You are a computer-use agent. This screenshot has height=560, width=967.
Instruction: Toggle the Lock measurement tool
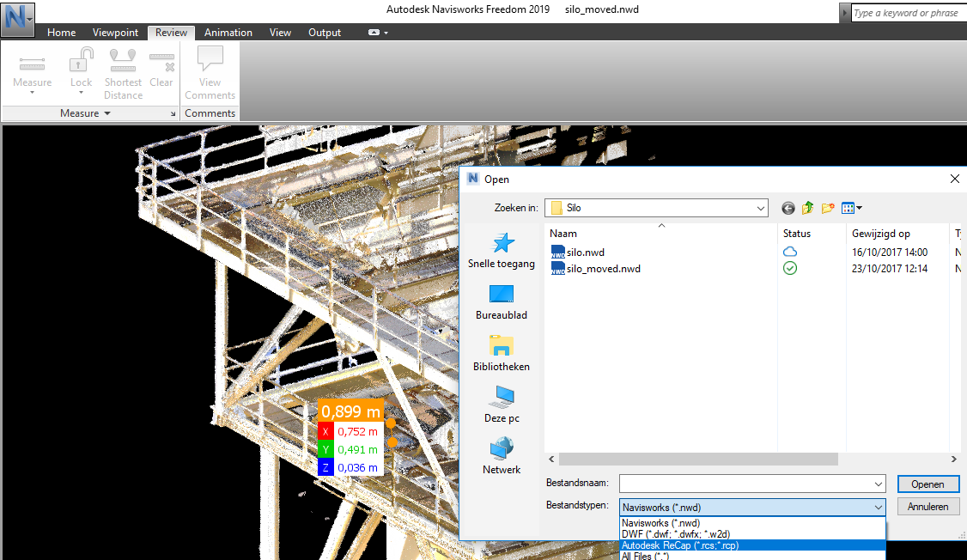[81, 71]
